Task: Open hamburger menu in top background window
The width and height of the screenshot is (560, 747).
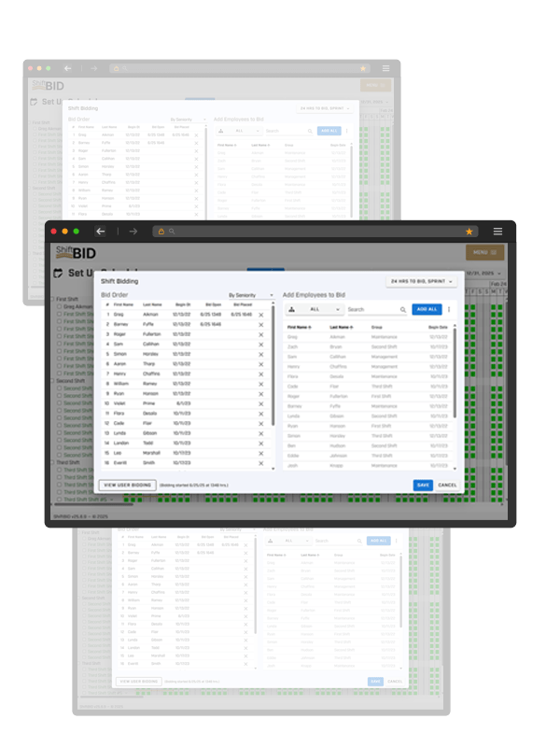Action: pyautogui.click(x=385, y=68)
